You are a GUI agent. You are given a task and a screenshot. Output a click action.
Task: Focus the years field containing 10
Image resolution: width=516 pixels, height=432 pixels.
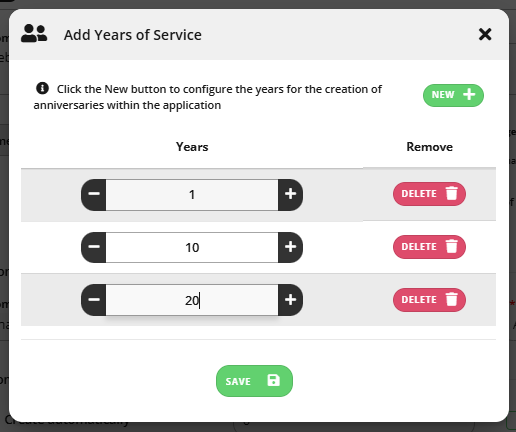[192, 247]
